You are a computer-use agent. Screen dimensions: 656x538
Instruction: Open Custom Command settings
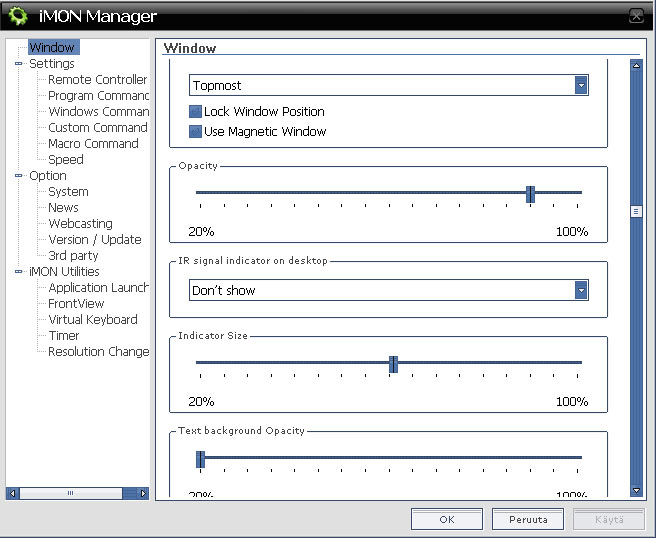pos(97,127)
